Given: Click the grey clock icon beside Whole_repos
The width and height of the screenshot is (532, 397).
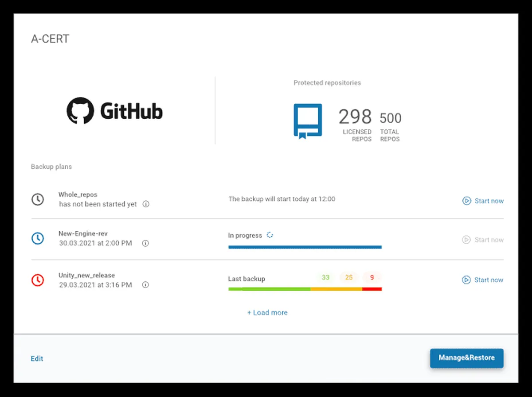Looking at the screenshot, I should click(x=38, y=199).
